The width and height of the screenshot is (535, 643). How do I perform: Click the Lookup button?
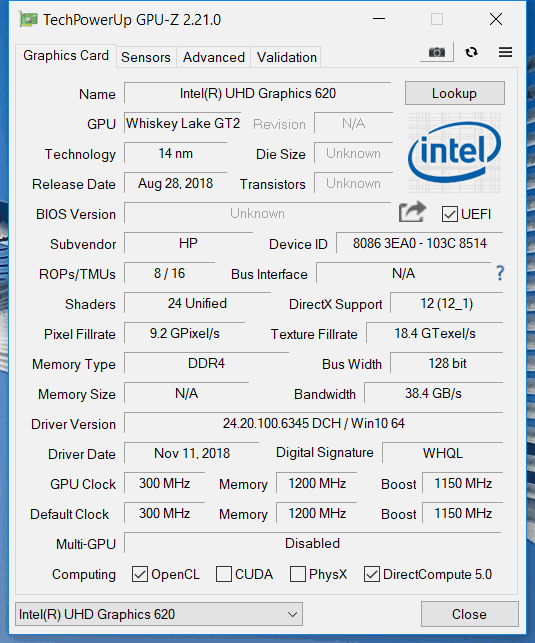coord(455,93)
